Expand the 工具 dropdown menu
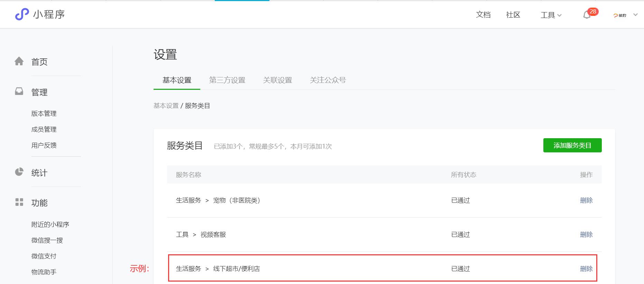644x284 pixels. pyautogui.click(x=551, y=15)
